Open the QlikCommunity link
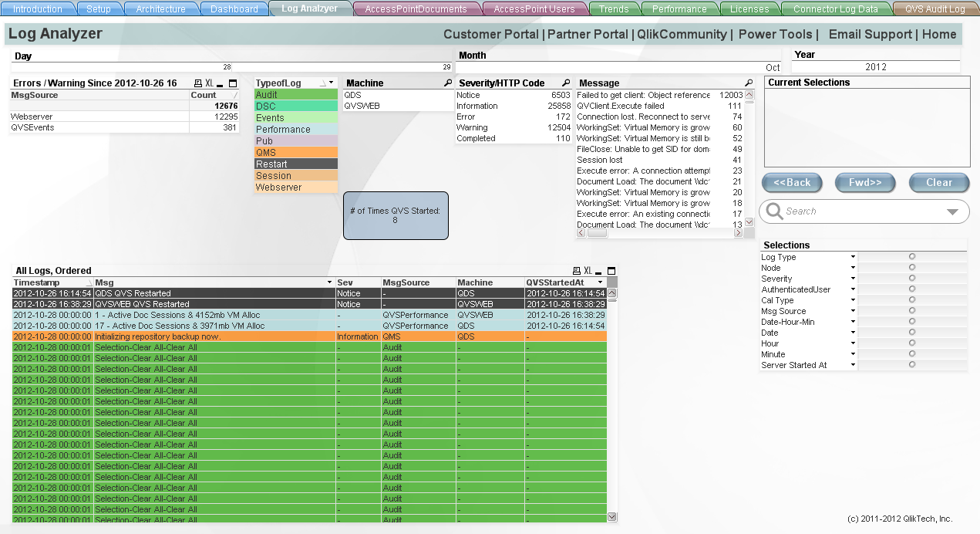980x534 pixels. 681,35
